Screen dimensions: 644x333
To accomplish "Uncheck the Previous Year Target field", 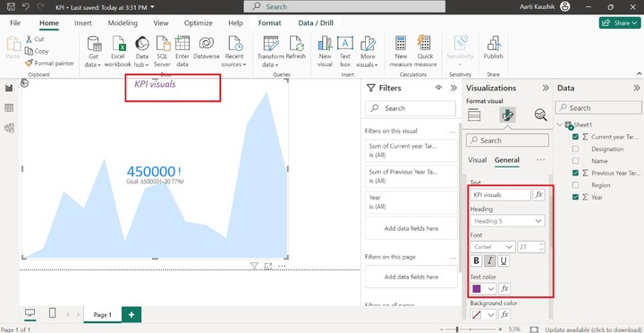I will [575, 173].
